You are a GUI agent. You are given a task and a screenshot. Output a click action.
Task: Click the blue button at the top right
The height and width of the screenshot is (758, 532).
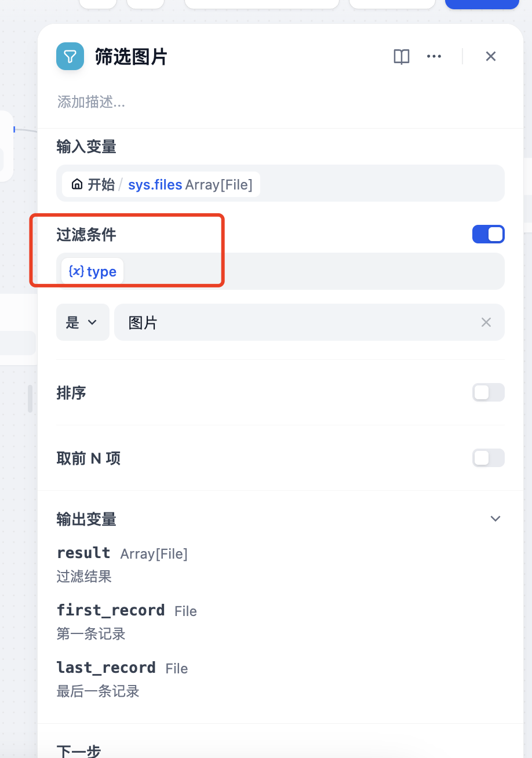point(482,4)
